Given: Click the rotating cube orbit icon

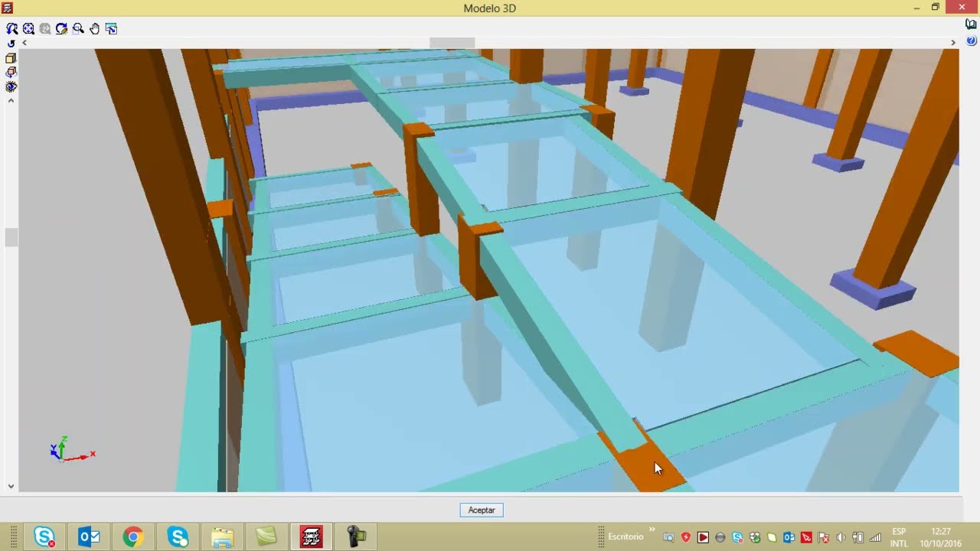Looking at the screenshot, I should (x=11, y=72).
